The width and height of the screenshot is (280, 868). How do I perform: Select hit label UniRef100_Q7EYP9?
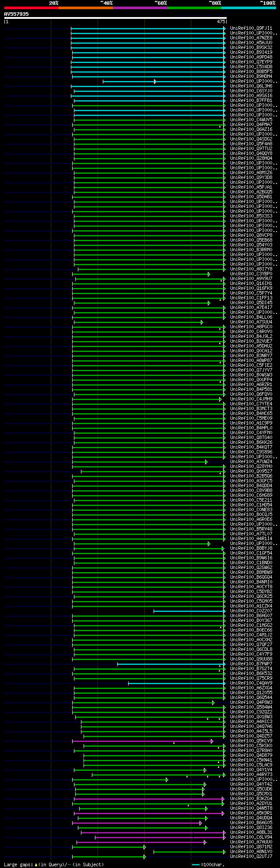click(x=251, y=62)
